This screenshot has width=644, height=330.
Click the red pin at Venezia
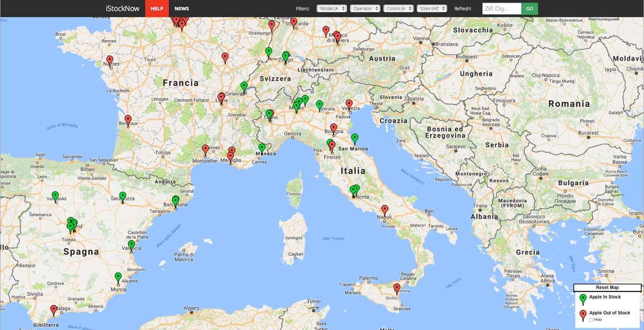349,105
